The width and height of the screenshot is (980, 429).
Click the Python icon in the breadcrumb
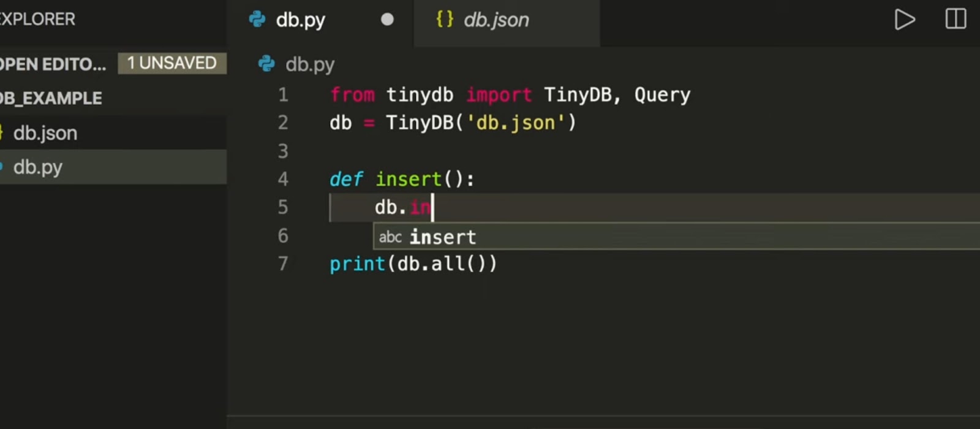coord(266,64)
